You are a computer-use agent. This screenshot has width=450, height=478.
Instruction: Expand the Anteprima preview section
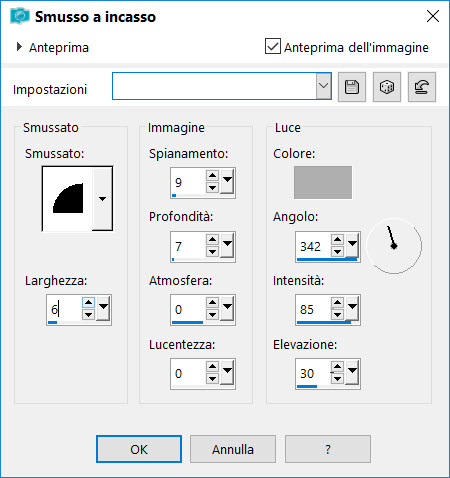pyautogui.click(x=19, y=47)
